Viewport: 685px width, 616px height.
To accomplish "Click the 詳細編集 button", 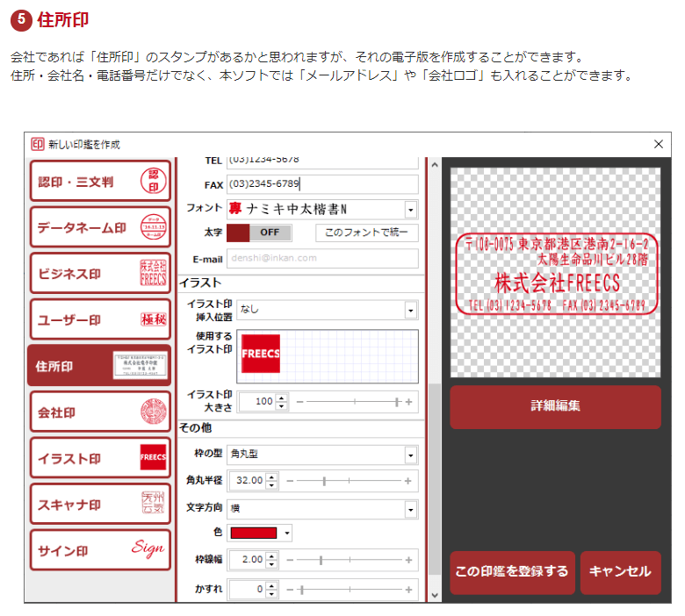I will [555, 407].
